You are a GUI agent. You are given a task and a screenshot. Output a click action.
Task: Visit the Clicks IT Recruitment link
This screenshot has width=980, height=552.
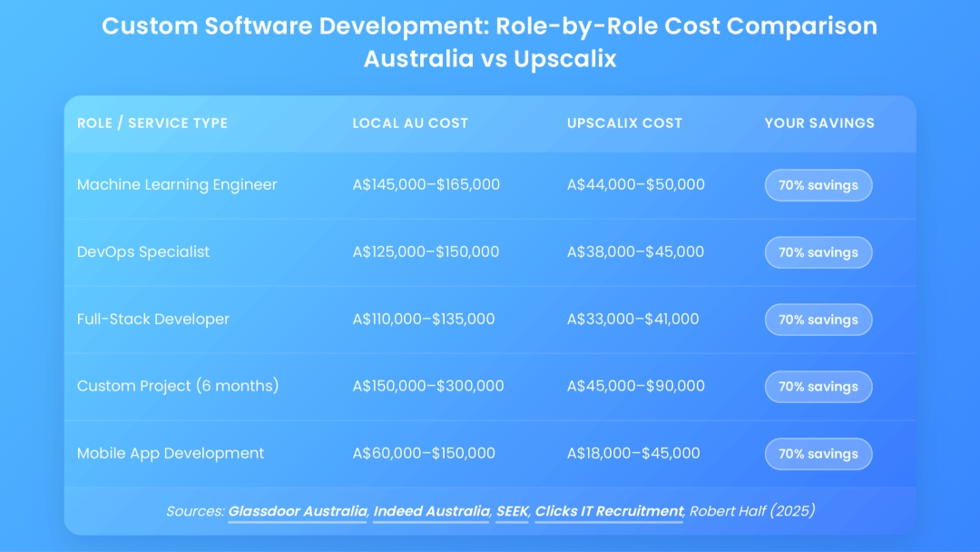608,511
